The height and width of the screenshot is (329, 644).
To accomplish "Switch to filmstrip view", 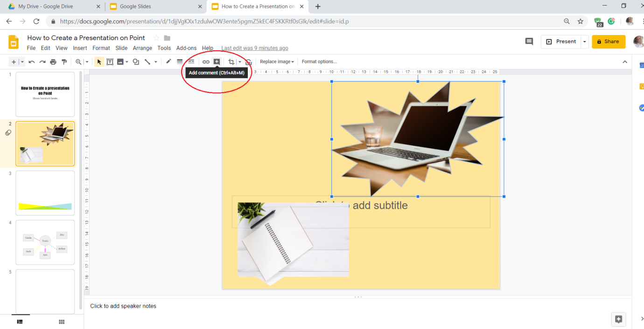I will pyautogui.click(x=20, y=322).
